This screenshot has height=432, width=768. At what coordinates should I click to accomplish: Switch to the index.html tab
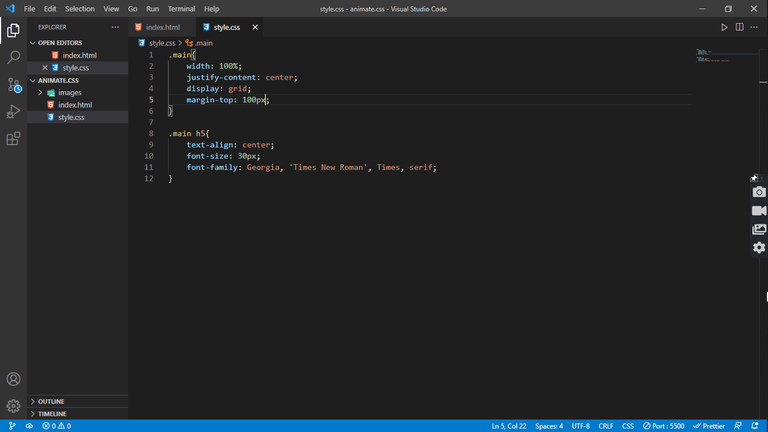[162, 27]
